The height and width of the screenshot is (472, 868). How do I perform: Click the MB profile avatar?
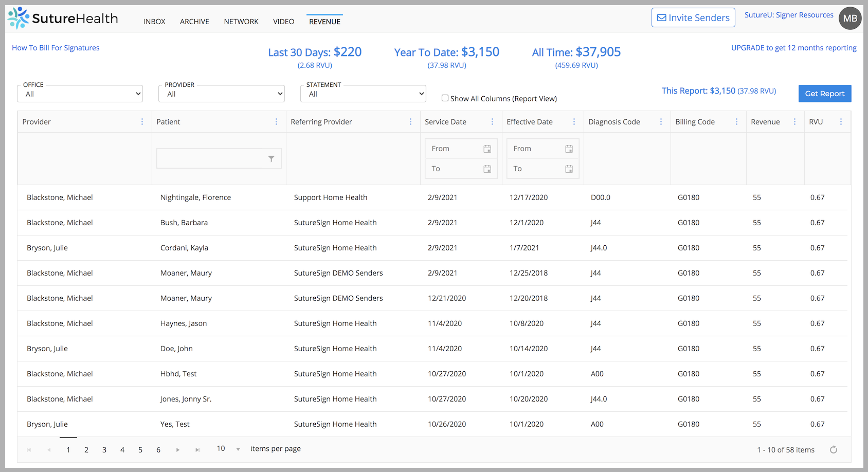point(850,18)
